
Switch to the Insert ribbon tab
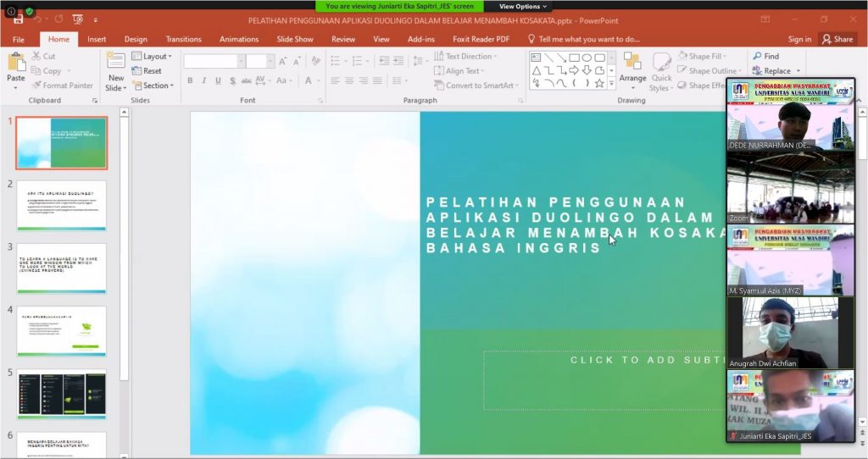[x=97, y=39]
